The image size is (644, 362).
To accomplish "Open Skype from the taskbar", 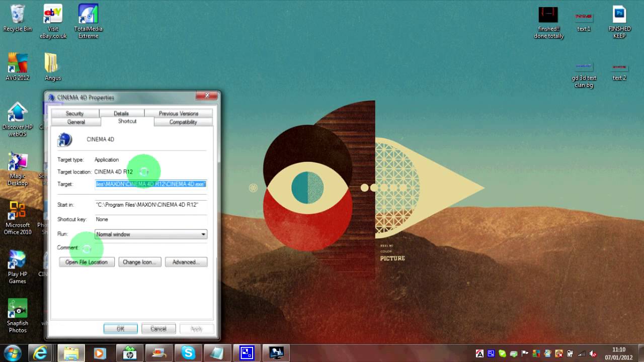I will (188, 353).
